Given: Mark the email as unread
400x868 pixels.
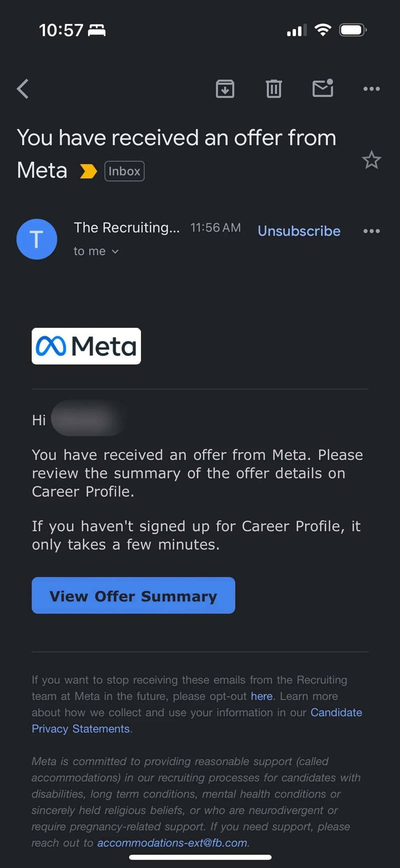Looking at the screenshot, I should 323,88.
